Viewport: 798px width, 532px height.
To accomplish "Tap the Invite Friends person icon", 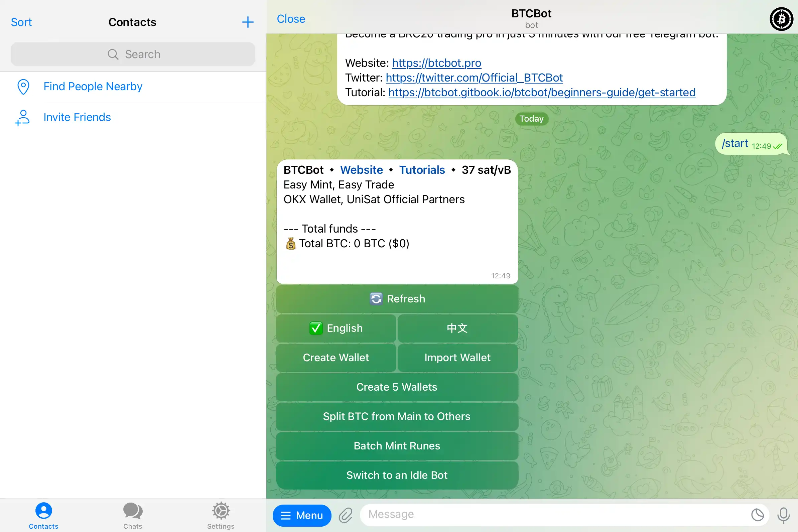I will tap(22, 117).
